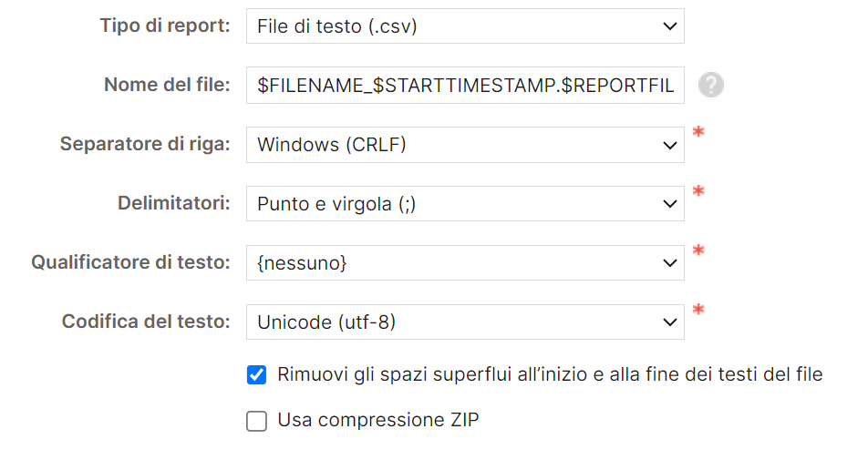Click into the Nome del file field
868x460 pixels.
[x=465, y=86]
